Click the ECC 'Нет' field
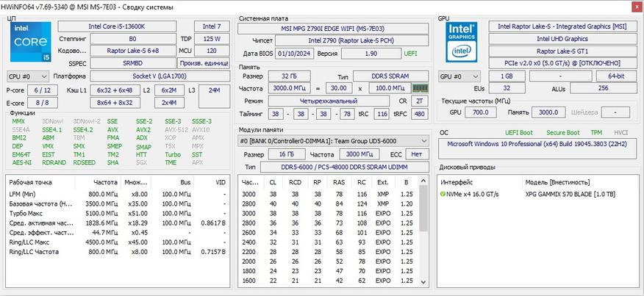 pyautogui.click(x=418, y=154)
